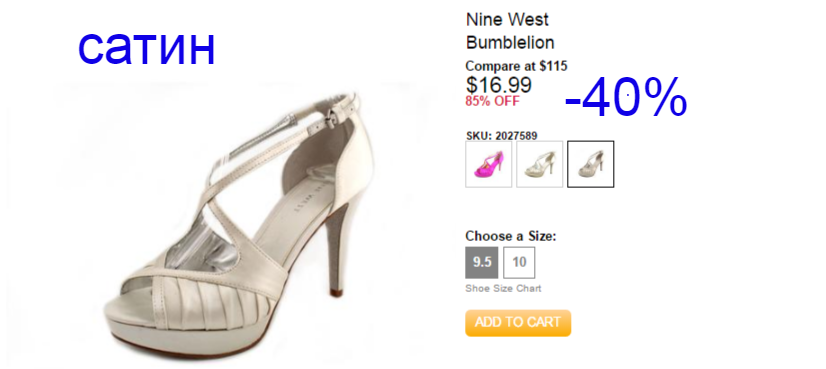The image size is (826, 369).
Task: Click the blue -40% discount overlay
Action: click(x=626, y=98)
